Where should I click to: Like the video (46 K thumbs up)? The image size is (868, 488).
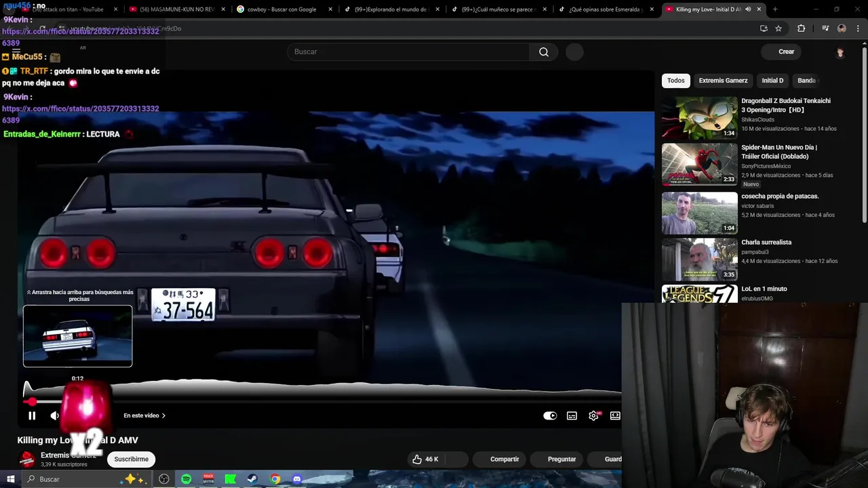(426, 459)
